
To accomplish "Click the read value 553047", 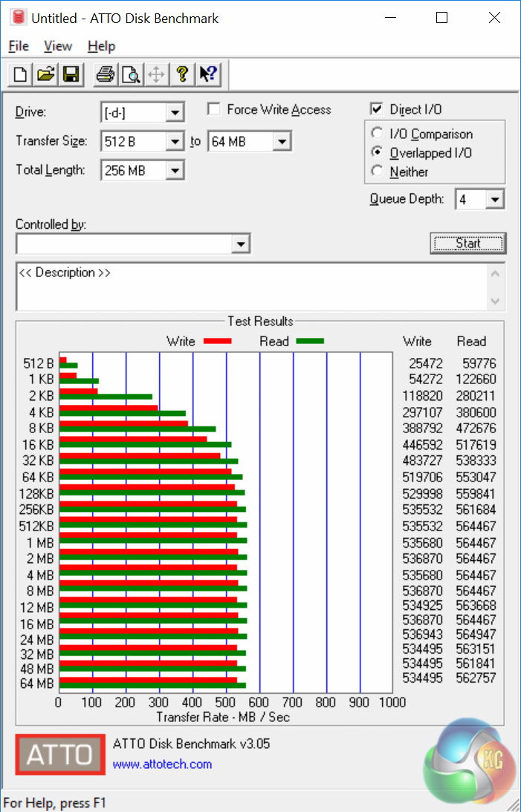I will (476, 477).
